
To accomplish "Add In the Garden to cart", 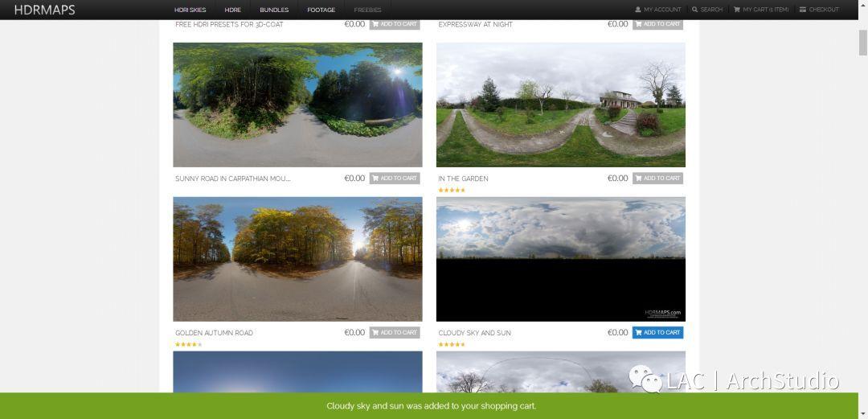I will pos(657,179).
